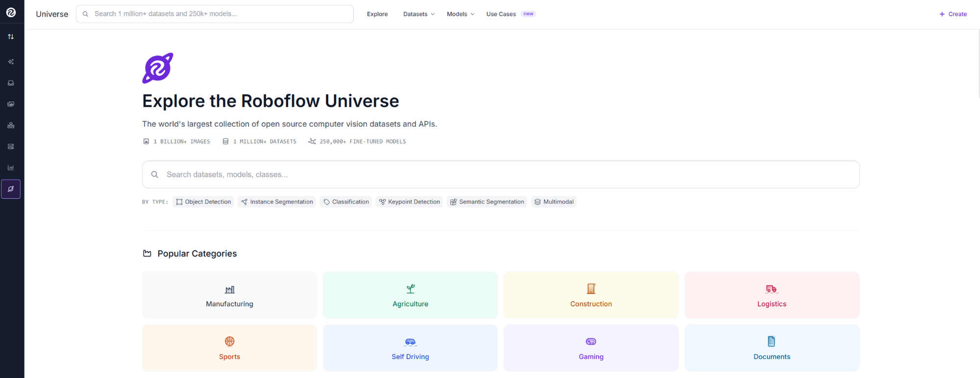This screenshot has height=378, width=980.
Task: Open the inbox tray sidebar icon
Action: (x=11, y=83)
